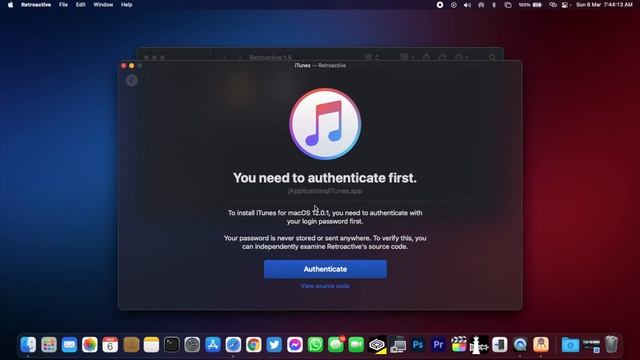Open the Edit menu
This screenshot has width=640, height=360.
[x=80, y=5]
